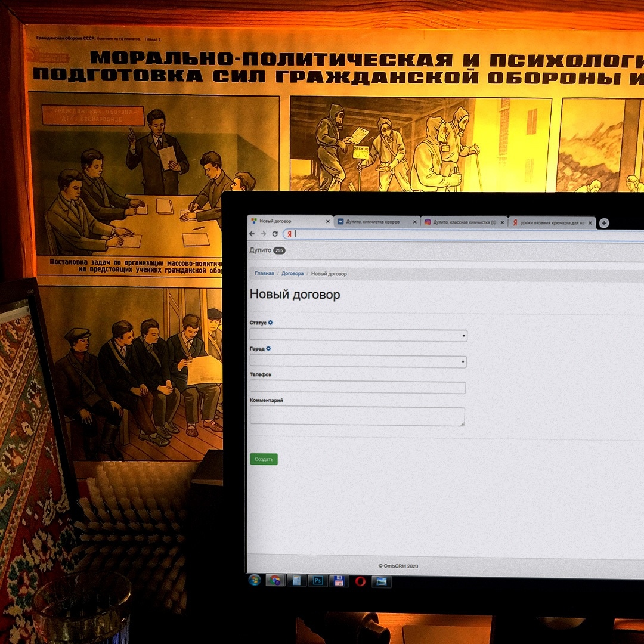The width and height of the screenshot is (644, 644).
Task: Click the 295 counter badge
Action: pos(279,250)
